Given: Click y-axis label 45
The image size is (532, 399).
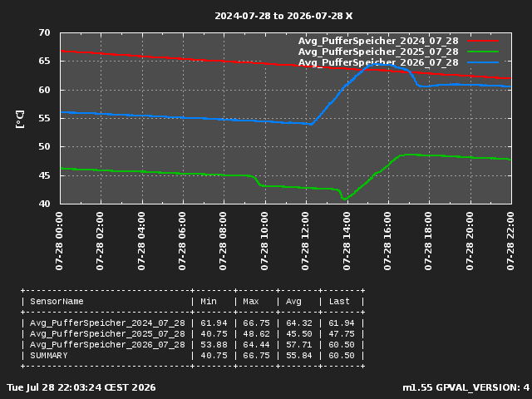Looking at the screenshot, I should [x=44, y=175].
